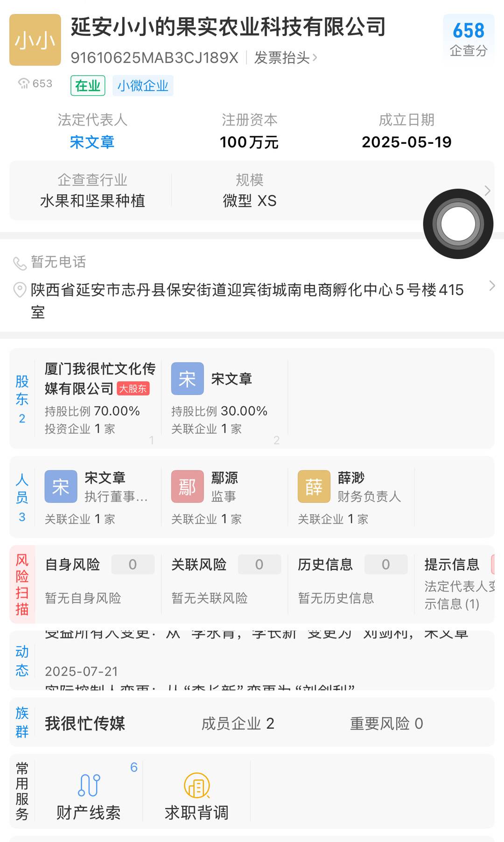
Task: Tap the yellow 薛 avatar for 薛渺
Action: coord(314,486)
